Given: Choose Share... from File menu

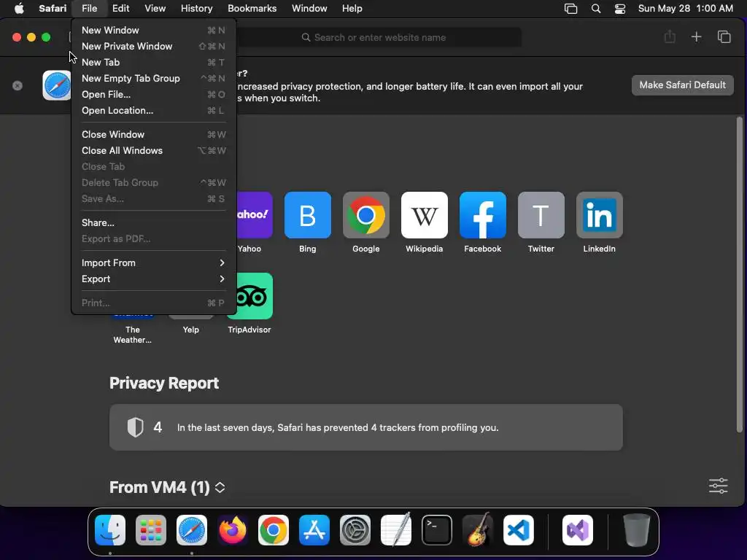Looking at the screenshot, I should point(153,223).
